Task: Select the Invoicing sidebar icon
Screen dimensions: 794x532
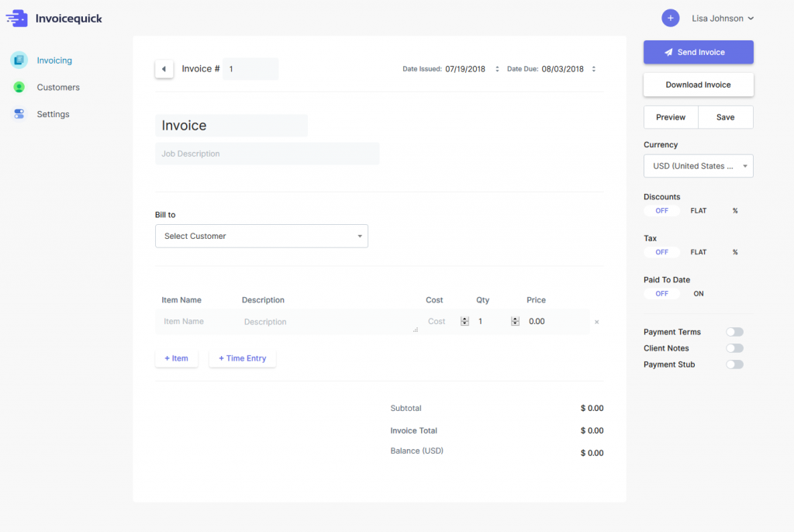Action: (x=17, y=60)
